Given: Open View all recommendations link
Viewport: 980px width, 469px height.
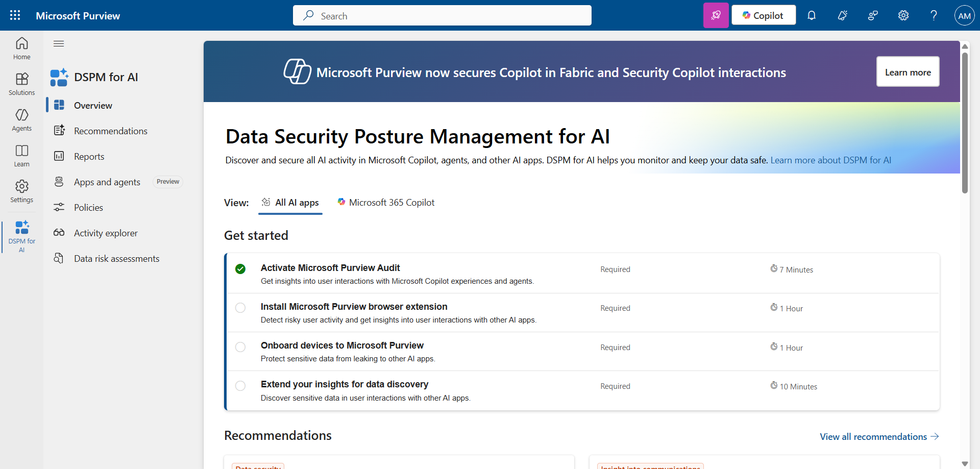Looking at the screenshot, I should coord(879,437).
